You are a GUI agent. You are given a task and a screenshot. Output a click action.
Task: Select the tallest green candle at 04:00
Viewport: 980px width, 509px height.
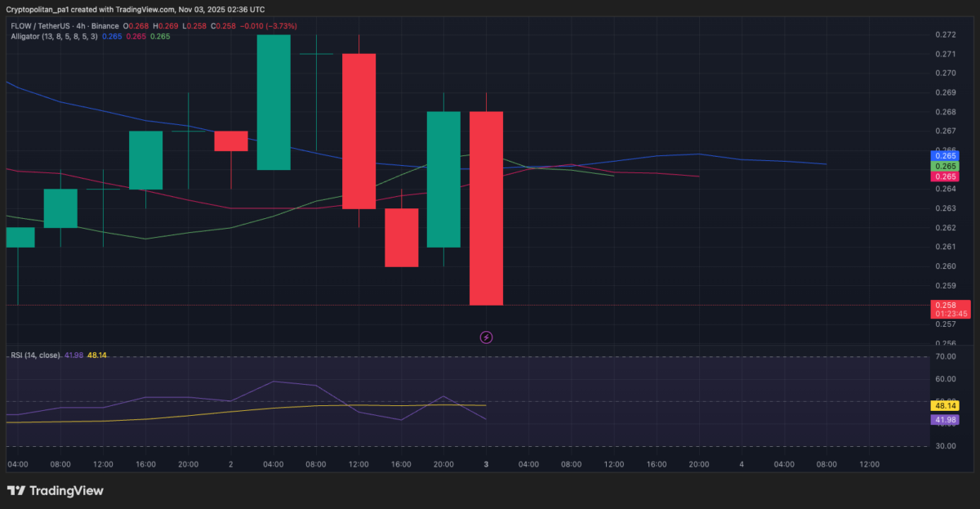pos(274,102)
